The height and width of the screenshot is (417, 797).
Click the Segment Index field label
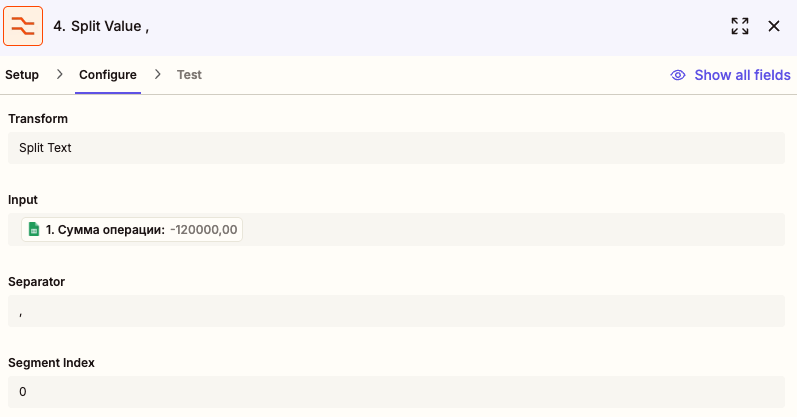(51, 363)
